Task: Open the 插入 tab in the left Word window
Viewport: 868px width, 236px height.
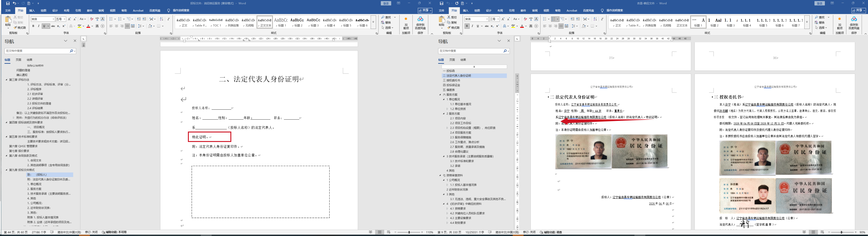Action: point(32,10)
